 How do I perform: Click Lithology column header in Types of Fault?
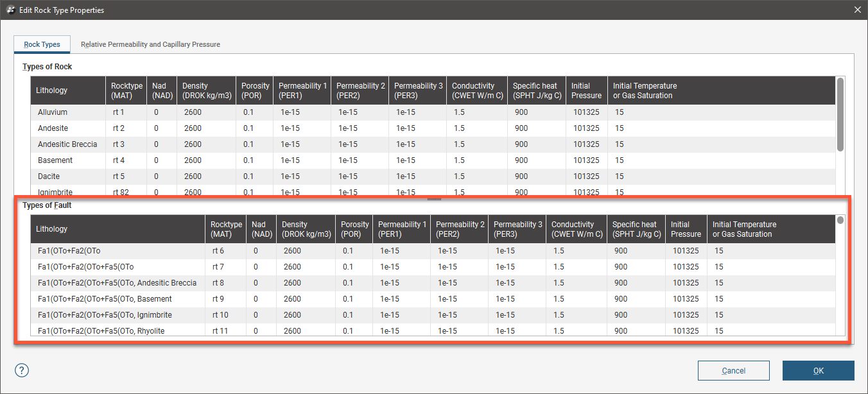(x=118, y=229)
